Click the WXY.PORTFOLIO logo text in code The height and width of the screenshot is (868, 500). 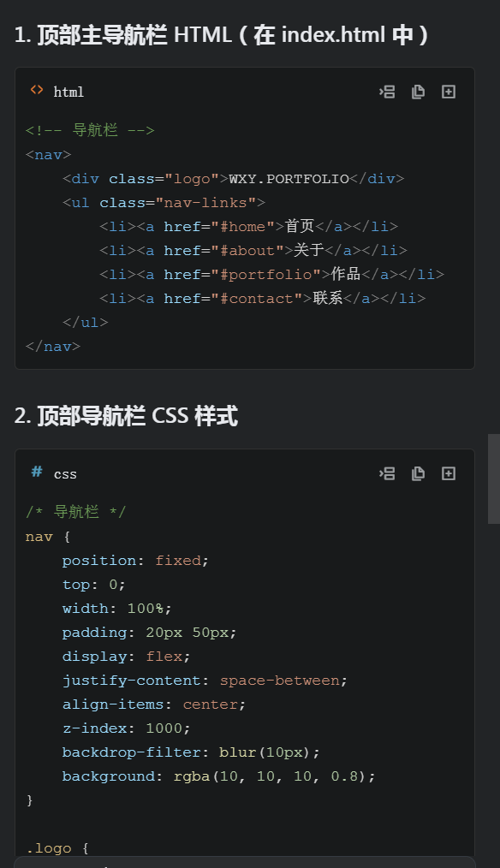(289, 180)
